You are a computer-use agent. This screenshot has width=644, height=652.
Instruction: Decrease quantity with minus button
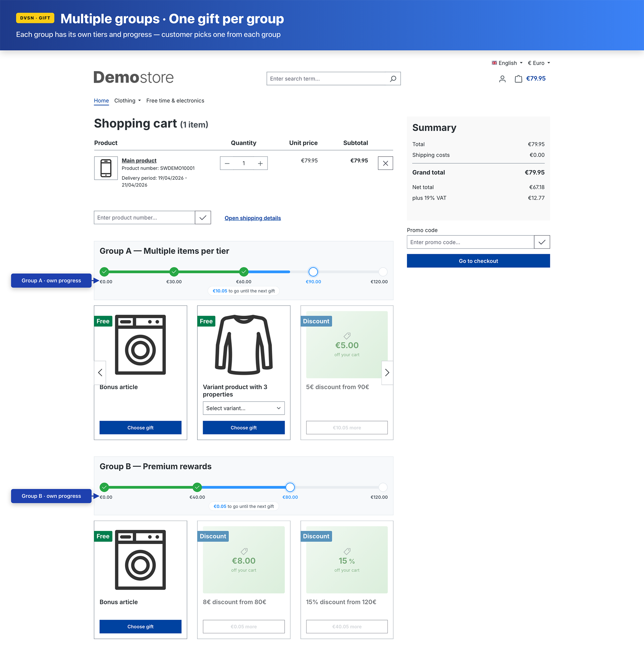[x=227, y=163]
